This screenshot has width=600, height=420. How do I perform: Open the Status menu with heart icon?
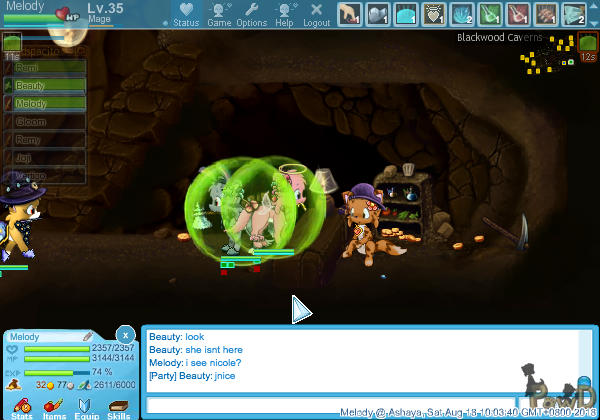(x=185, y=13)
